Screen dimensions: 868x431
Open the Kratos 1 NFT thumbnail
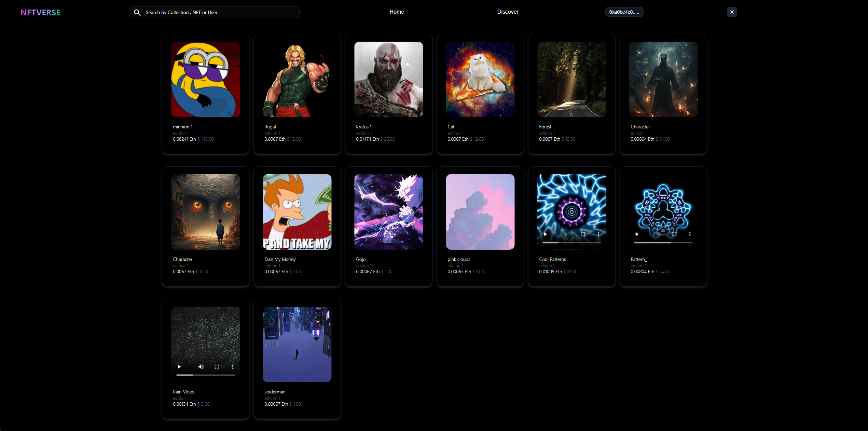(x=388, y=79)
